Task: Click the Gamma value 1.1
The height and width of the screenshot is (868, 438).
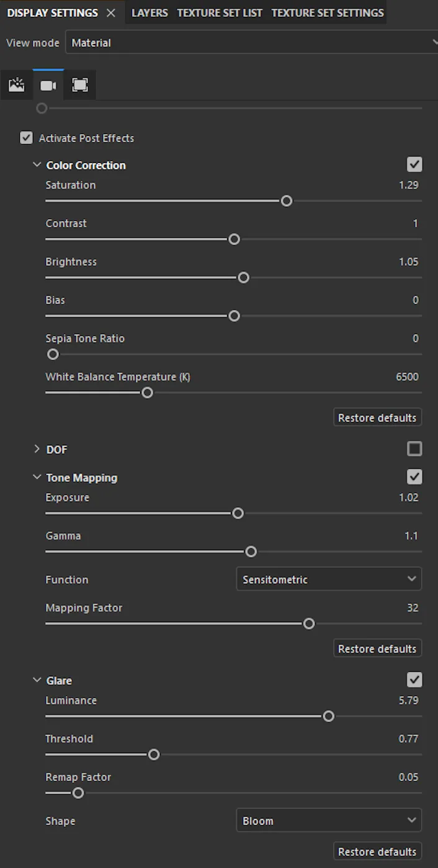Action: [x=411, y=536]
